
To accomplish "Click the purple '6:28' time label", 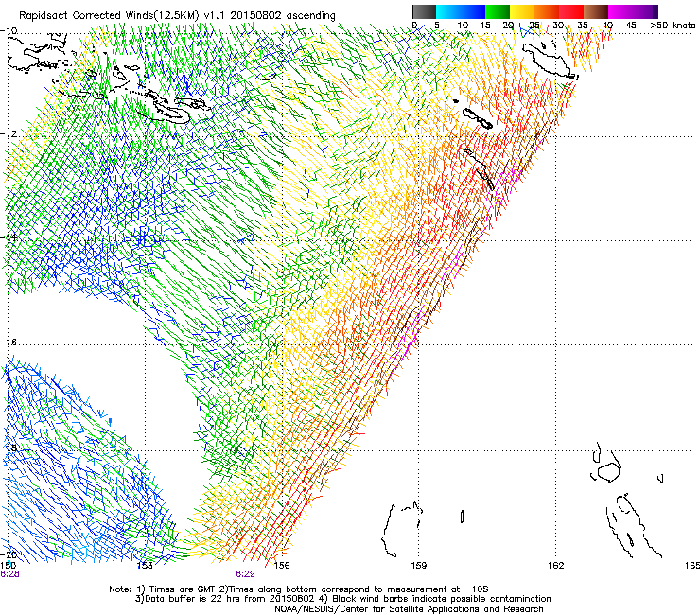I will coord(9,574).
